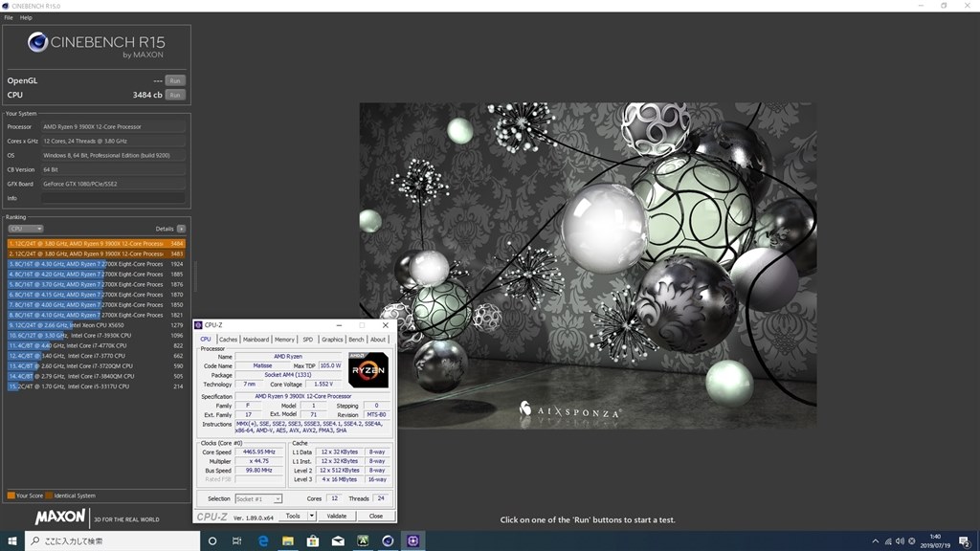Click the Validate button in CPU-Z
Screen dimensions: 980x551
pos(337,516)
